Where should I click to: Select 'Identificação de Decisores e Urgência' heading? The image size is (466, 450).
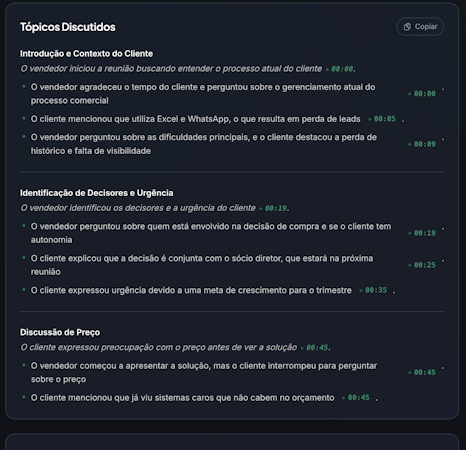(x=97, y=193)
